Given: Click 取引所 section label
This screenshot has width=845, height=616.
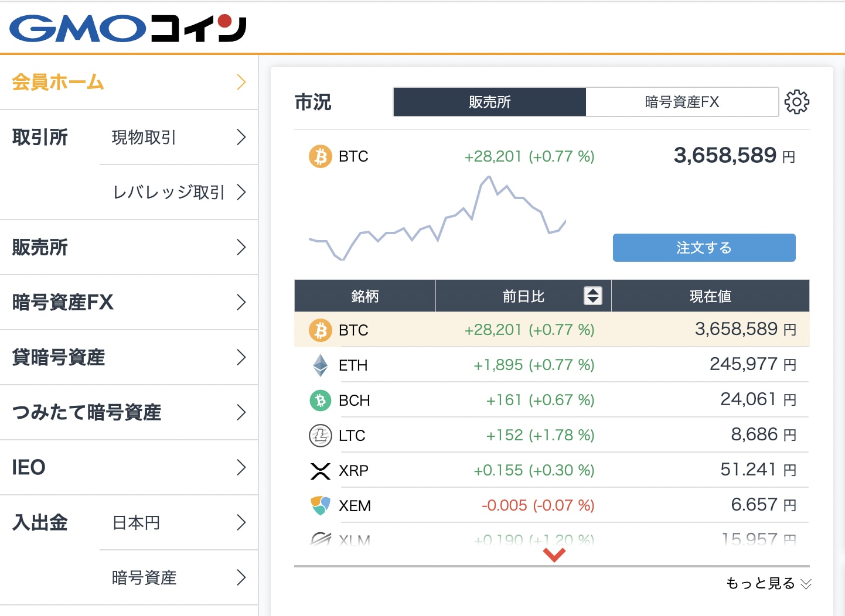Looking at the screenshot, I should 40,137.
